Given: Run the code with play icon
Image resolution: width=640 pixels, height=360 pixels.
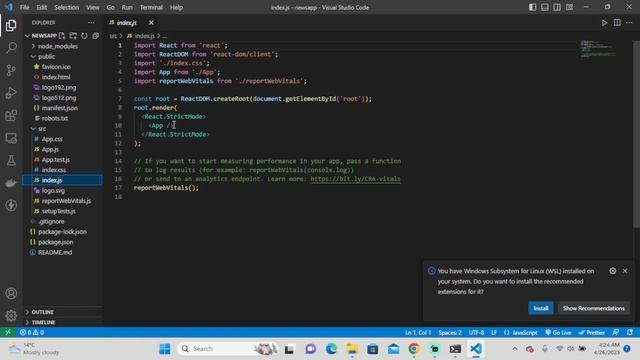Looking at the screenshot, I should tap(604, 23).
